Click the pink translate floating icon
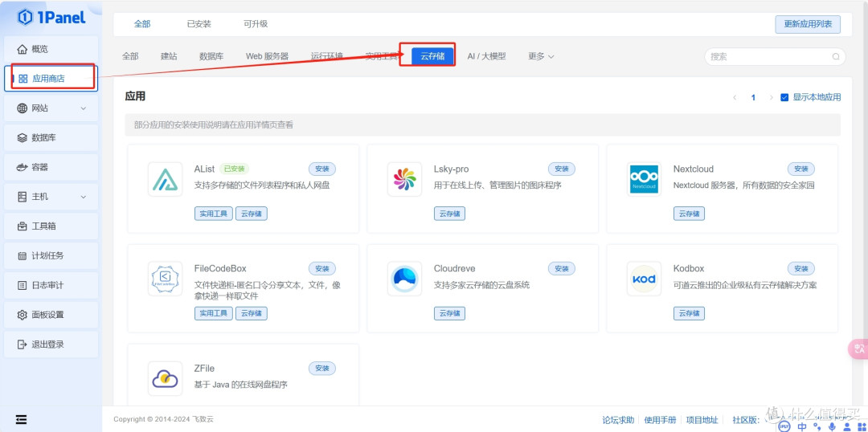868x432 pixels. tap(858, 348)
